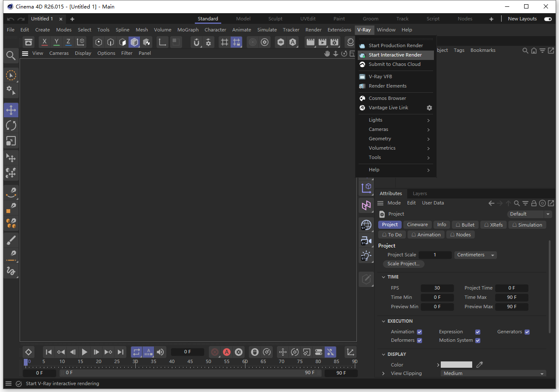Open Vantage Live Link settings gear
This screenshot has width=559, height=392.
tap(429, 108)
